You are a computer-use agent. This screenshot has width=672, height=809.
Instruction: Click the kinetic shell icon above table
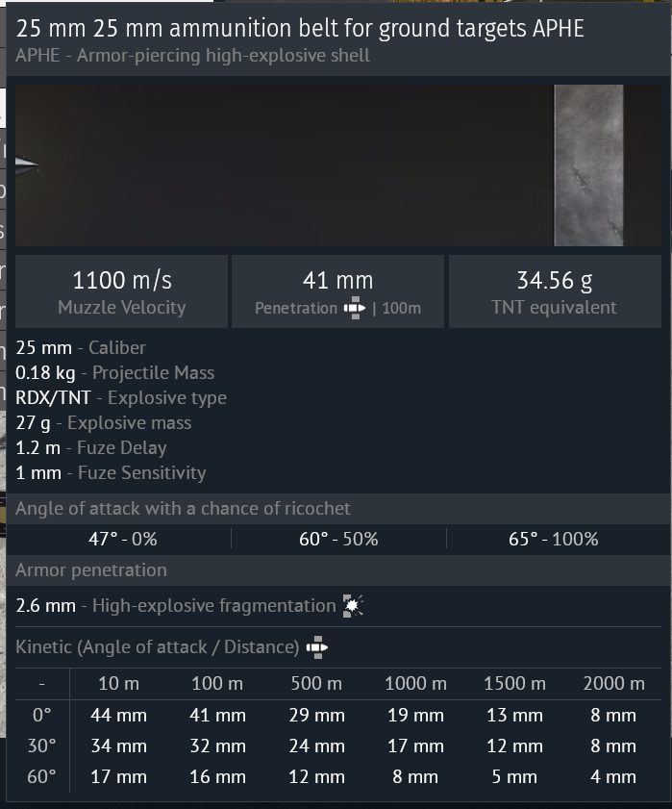[x=316, y=647]
